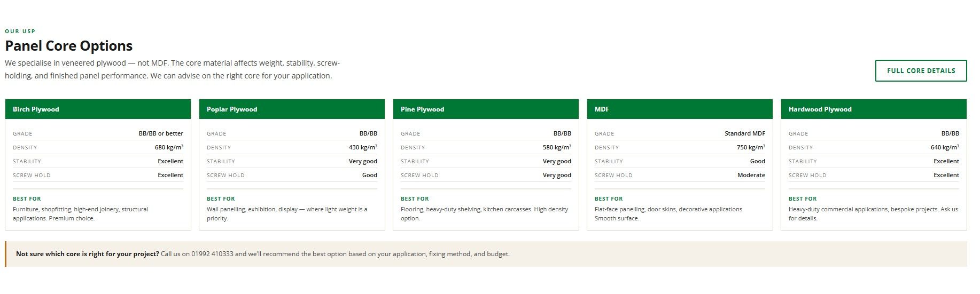Viewport: 980px width, 294px height.
Task: Select the Birch Plywood card header
Action: point(98,109)
